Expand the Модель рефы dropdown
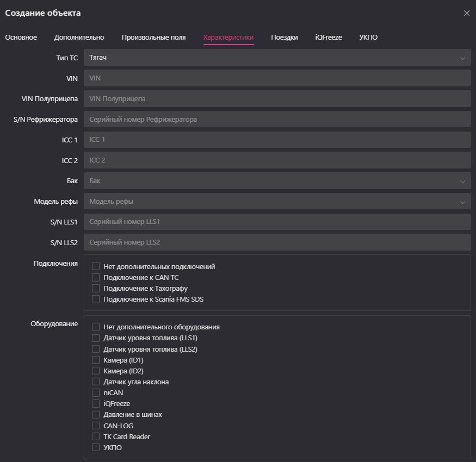 click(x=277, y=202)
